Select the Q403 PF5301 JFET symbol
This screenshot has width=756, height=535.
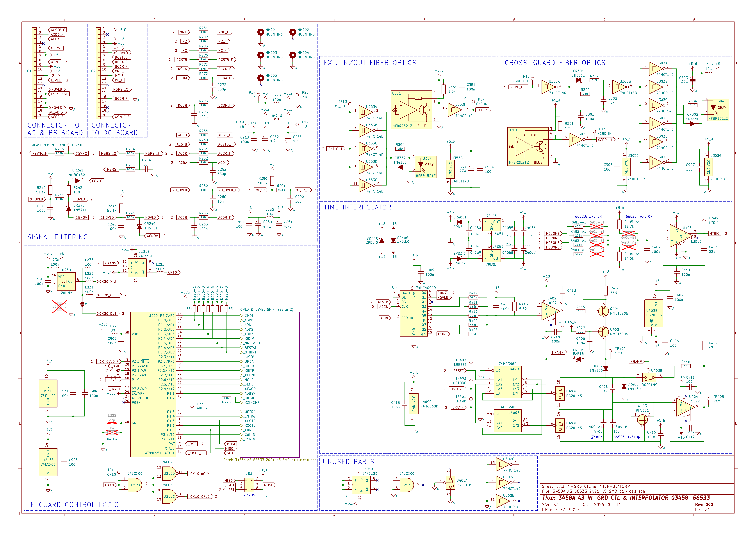coord(642,420)
